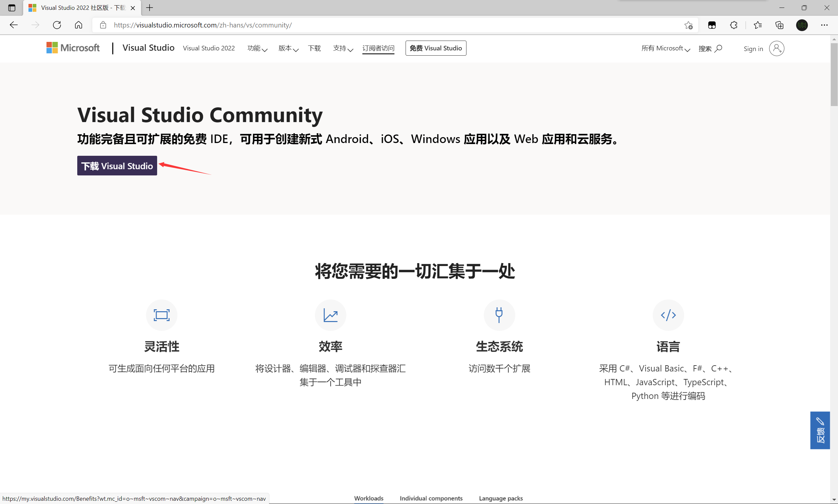This screenshot has width=838, height=504.
Task: Click the browser Forward arrow
Action: pos(35,25)
